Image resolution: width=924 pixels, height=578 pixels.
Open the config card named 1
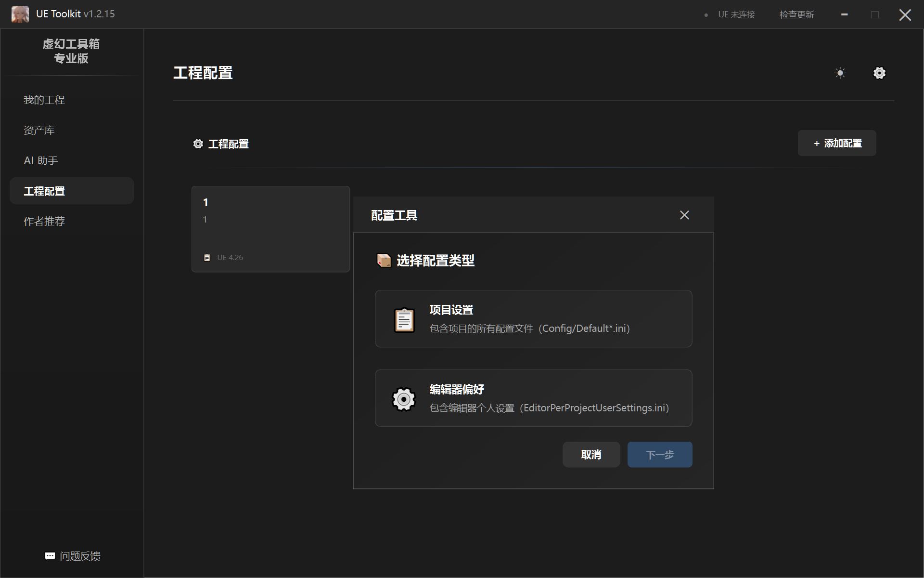[x=270, y=229]
